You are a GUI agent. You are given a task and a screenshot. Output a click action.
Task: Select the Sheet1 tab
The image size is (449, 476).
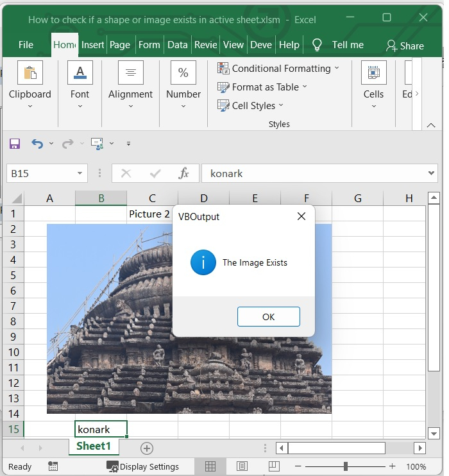(x=94, y=446)
